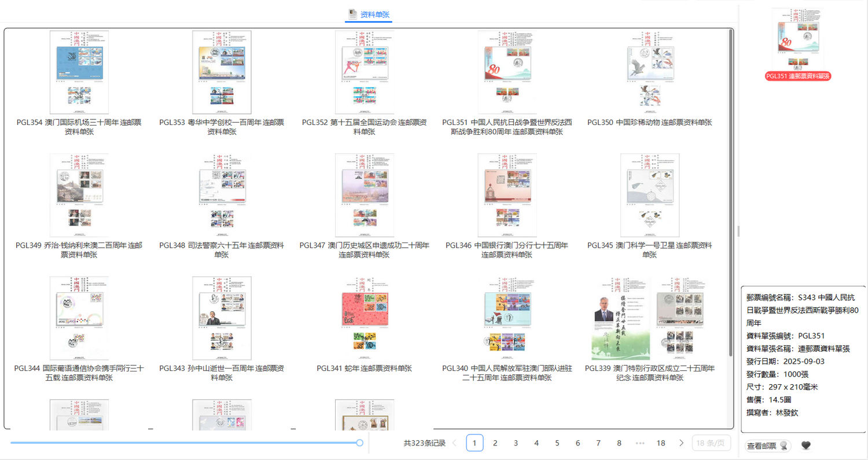Click the 查看邮票 view stamps button
The height and width of the screenshot is (460, 868).
[767, 446]
